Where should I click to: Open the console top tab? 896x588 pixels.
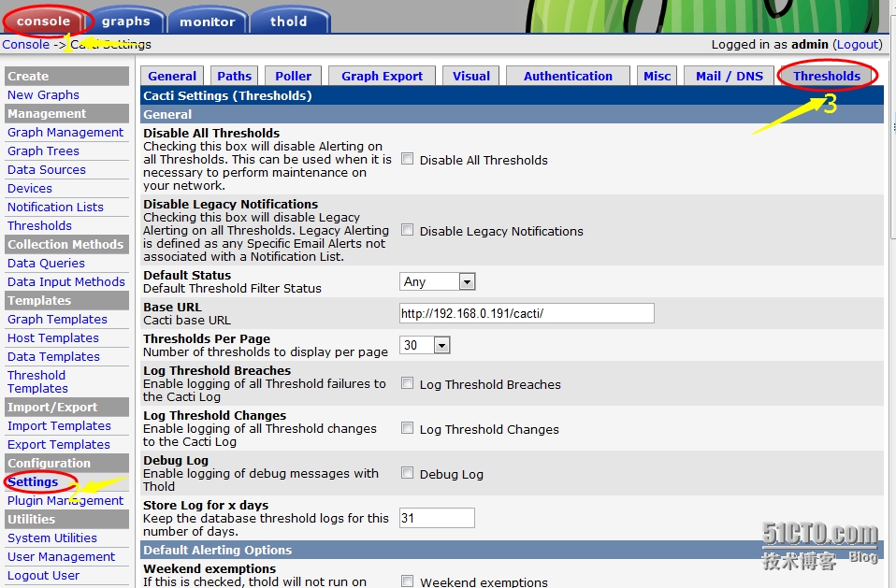tap(44, 22)
